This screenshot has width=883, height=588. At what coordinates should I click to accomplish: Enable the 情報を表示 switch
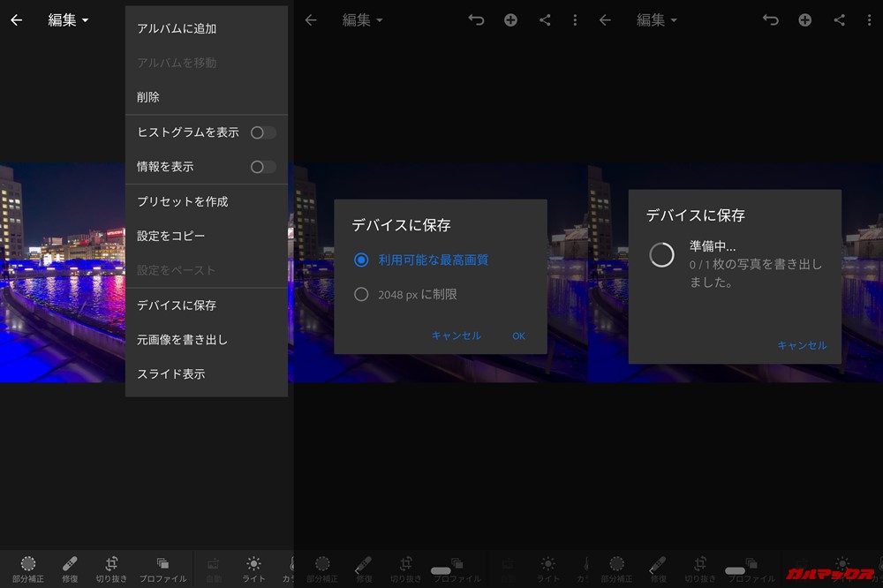262,167
